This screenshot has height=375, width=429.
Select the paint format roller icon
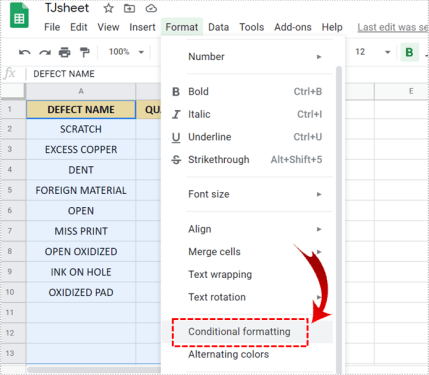[x=85, y=52]
